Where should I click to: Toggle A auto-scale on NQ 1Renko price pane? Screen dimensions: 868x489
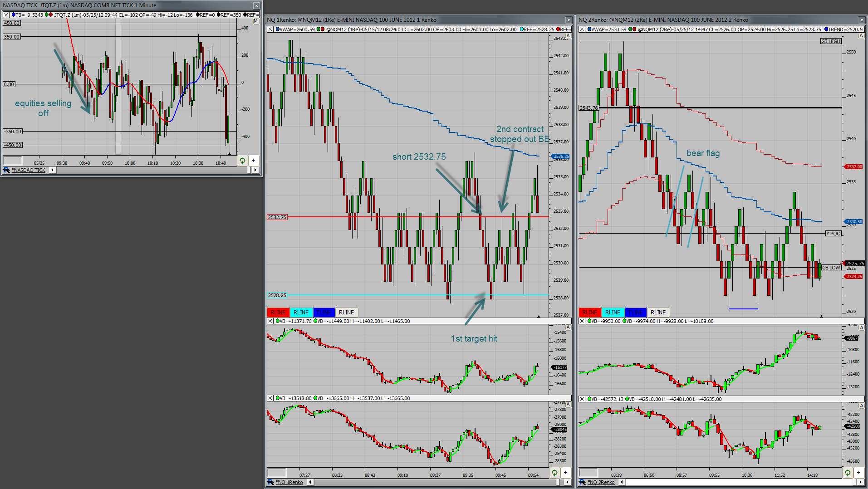pyautogui.click(x=568, y=36)
